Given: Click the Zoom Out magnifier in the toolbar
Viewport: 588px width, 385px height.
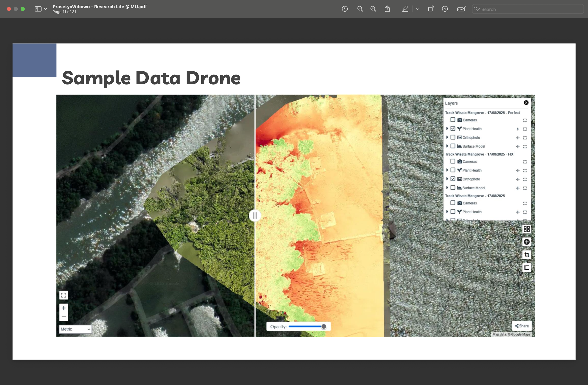Looking at the screenshot, I should pyautogui.click(x=360, y=9).
